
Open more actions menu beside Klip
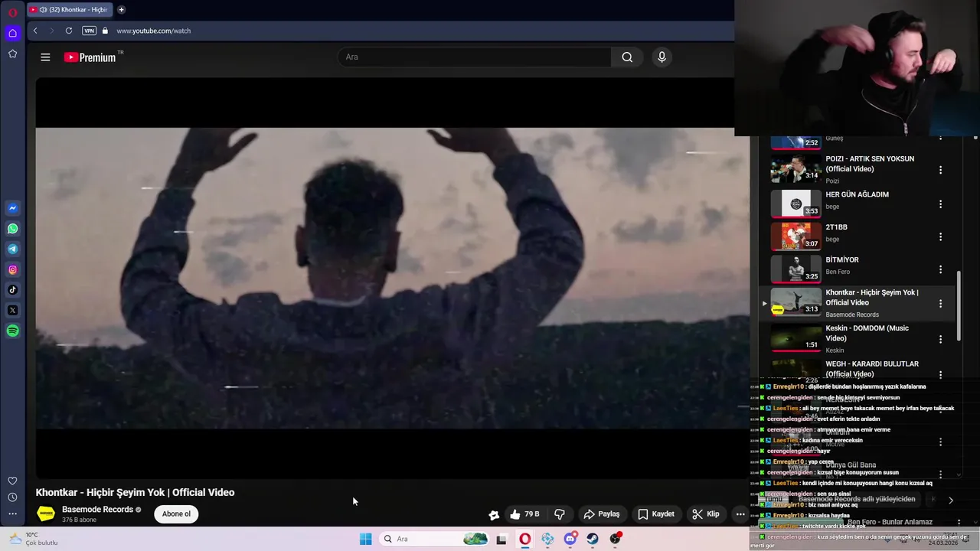pyautogui.click(x=740, y=514)
